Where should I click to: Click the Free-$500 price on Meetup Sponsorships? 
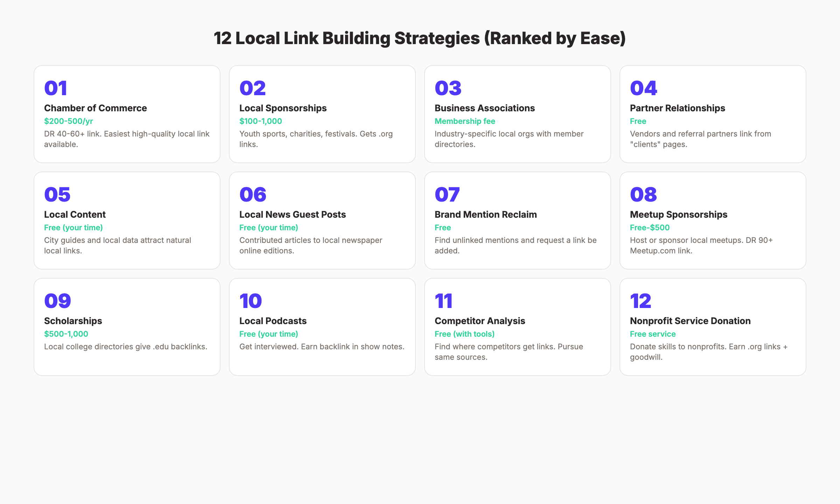[x=650, y=227]
